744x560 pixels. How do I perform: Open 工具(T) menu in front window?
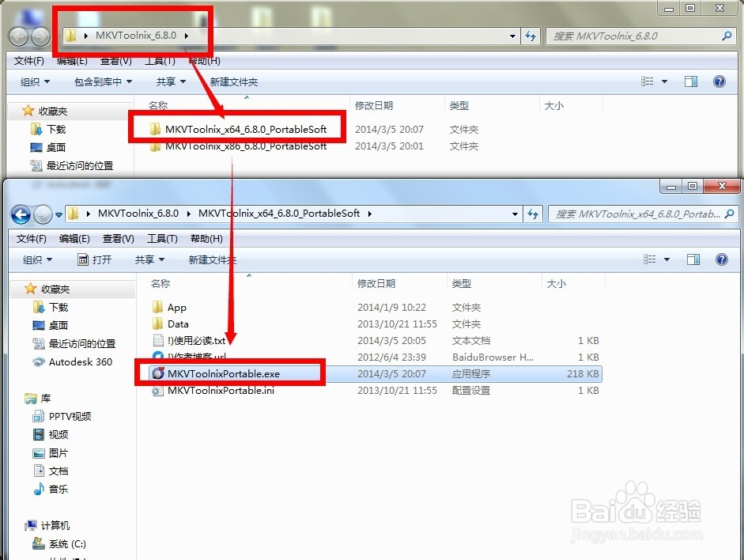tap(162, 239)
